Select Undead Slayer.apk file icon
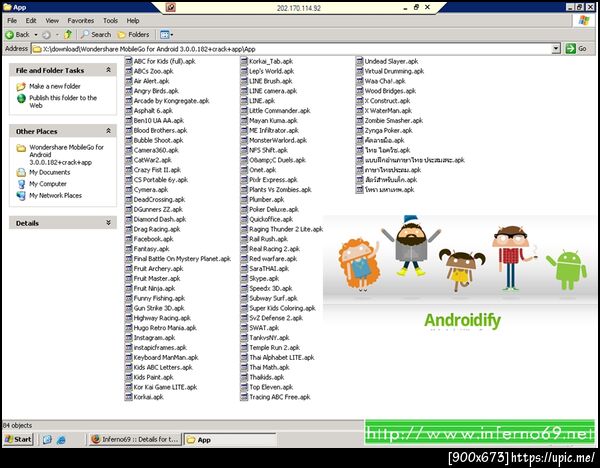 click(360, 61)
